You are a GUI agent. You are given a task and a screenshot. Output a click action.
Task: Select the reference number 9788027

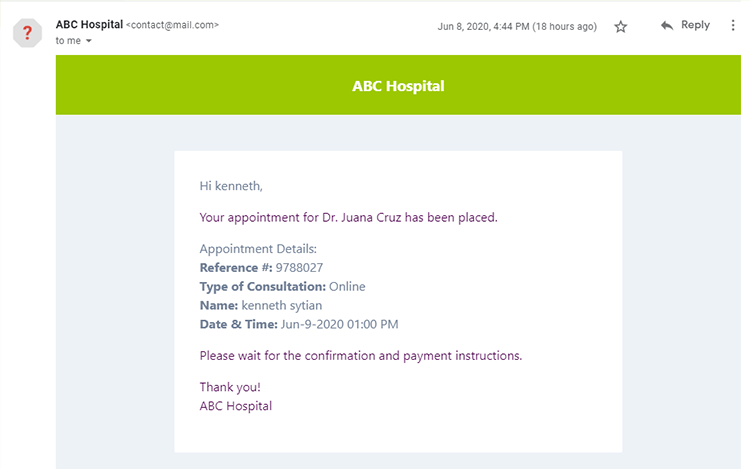(x=299, y=268)
